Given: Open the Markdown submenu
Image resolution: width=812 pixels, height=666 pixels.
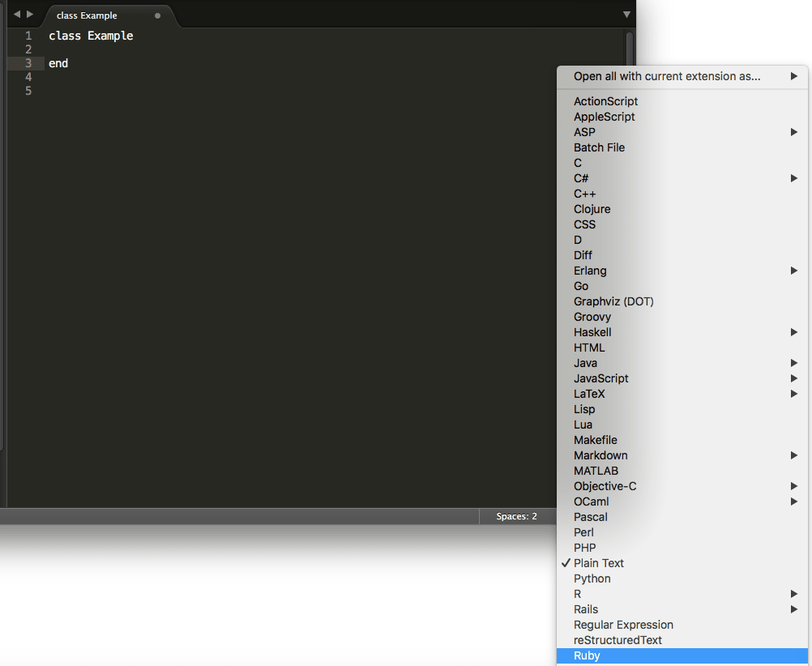Looking at the screenshot, I should [682, 455].
